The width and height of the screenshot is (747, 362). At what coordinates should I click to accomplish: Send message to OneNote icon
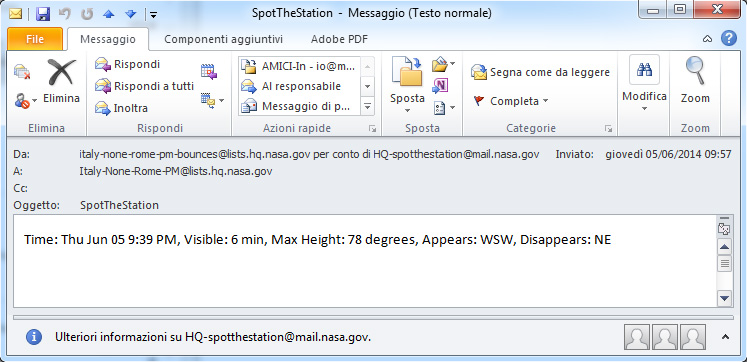tap(440, 86)
